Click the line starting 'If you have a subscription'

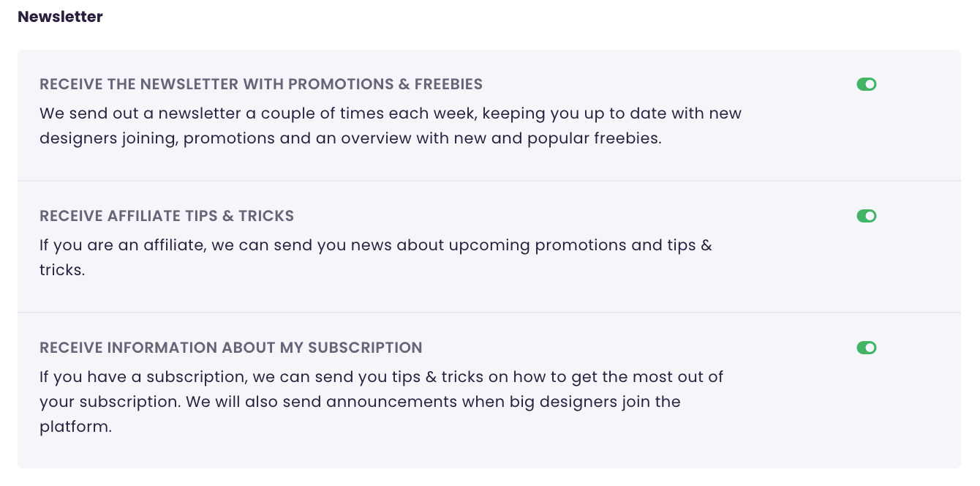click(x=381, y=377)
